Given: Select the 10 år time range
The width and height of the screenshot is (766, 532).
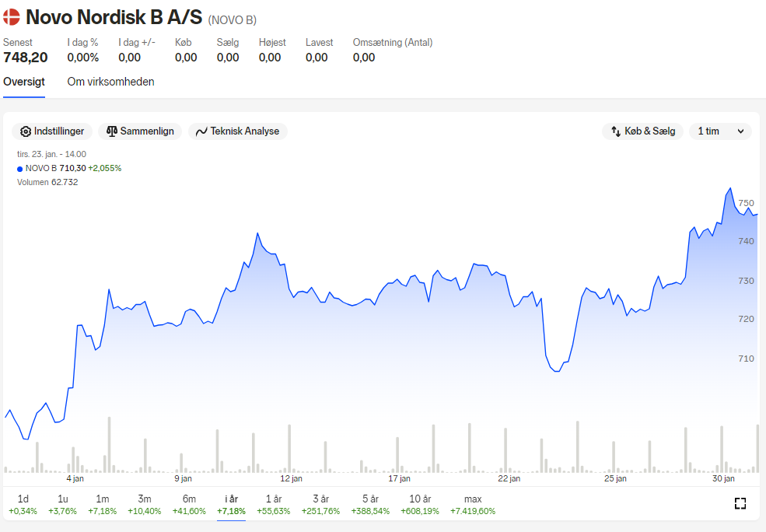Looking at the screenshot, I should coord(420,505).
